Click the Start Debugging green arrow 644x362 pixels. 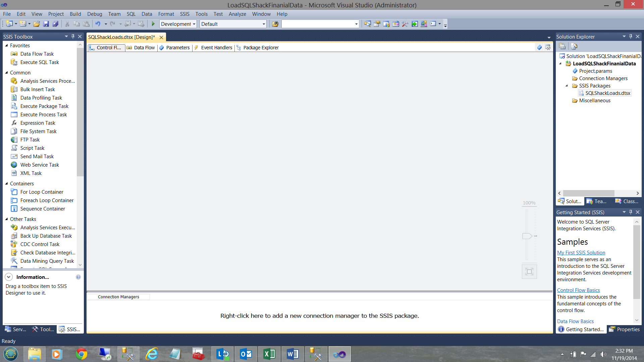153,24
